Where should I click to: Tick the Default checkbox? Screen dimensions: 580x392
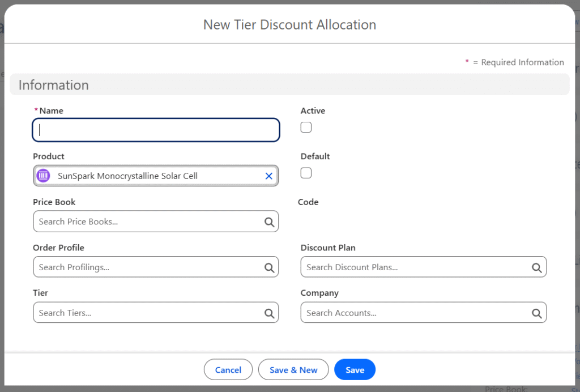click(x=306, y=173)
